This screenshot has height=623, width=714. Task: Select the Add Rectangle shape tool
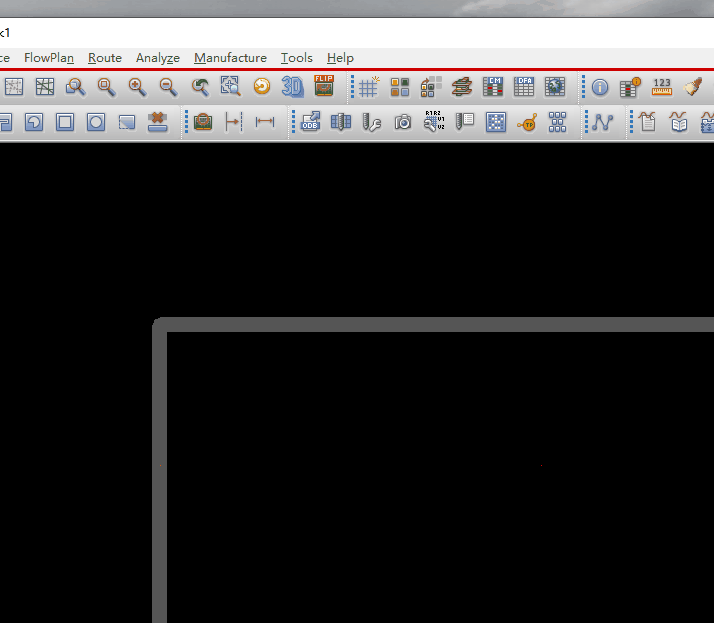65,122
